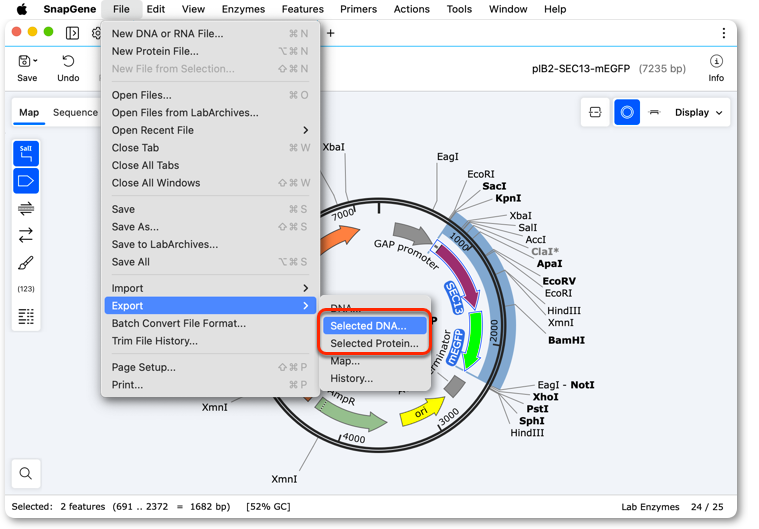Screen dimensions: 759x529
Task: Select the circular map view button
Action: pos(627,112)
